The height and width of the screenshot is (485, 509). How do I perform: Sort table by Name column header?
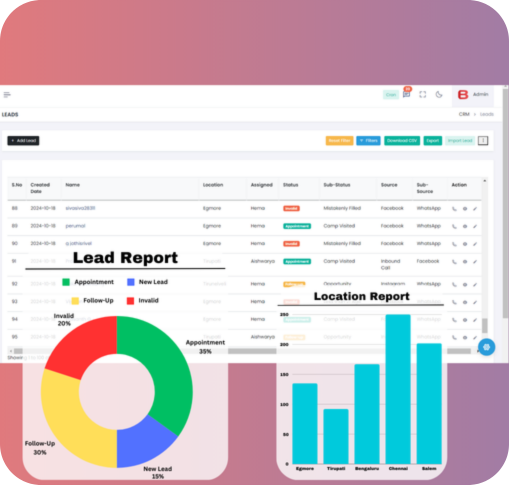pos(73,185)
